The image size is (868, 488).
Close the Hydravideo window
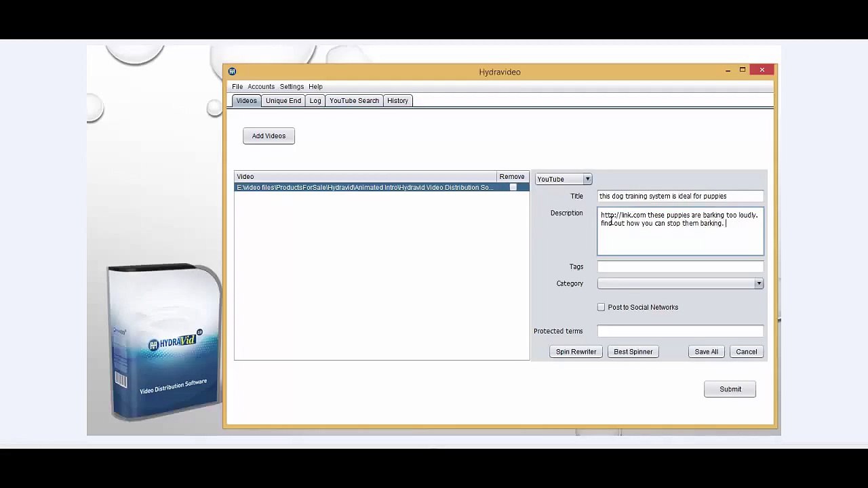762,70
